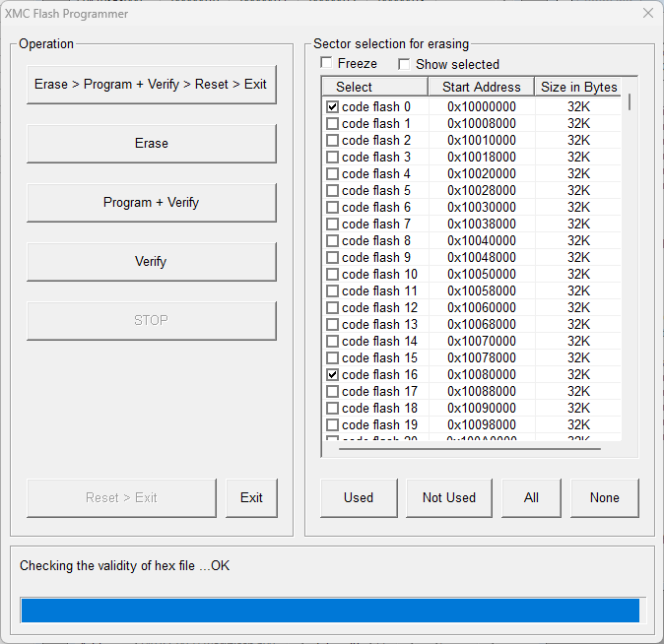Viewport: 664px width, 644px height.
Task: Tick the code flash 10 checkbox
Action: click(x=332, y=275)
